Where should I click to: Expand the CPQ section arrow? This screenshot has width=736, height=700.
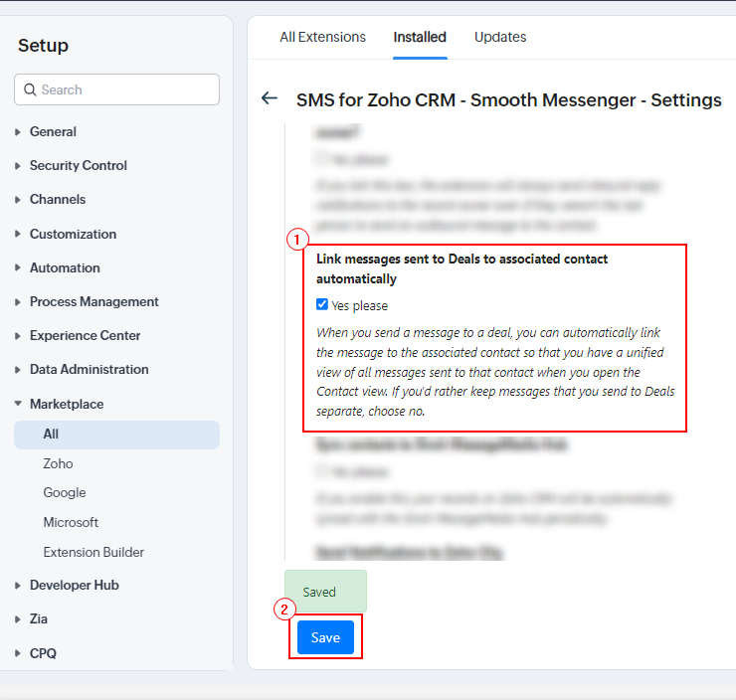click(x=18, y=653)
